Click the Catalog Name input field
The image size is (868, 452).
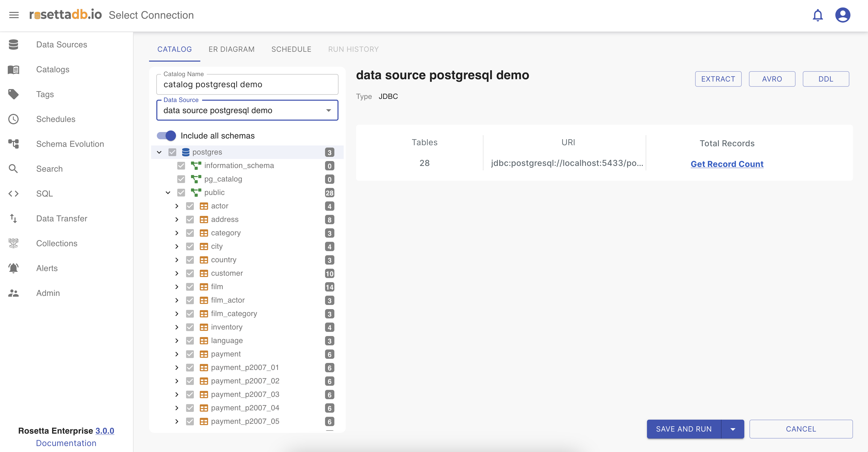click(x=247, y=85)
